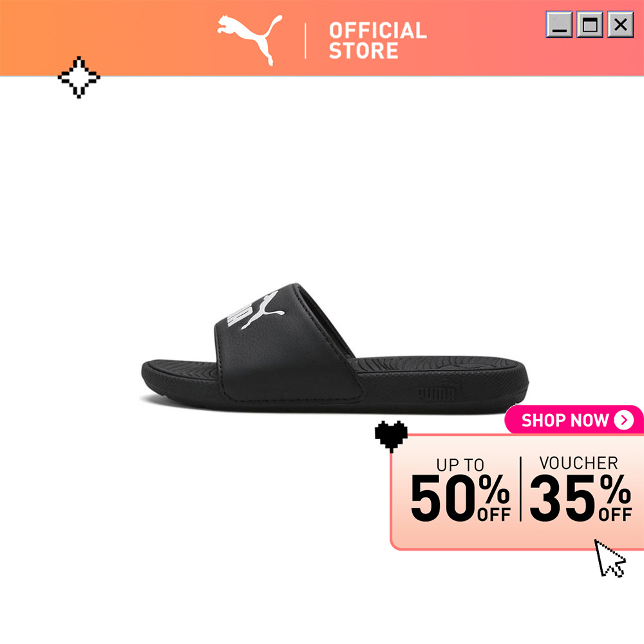644x644 pixels.
Task: Click the white Puma logo on sandal strap
Action: (x=256, y=310)
